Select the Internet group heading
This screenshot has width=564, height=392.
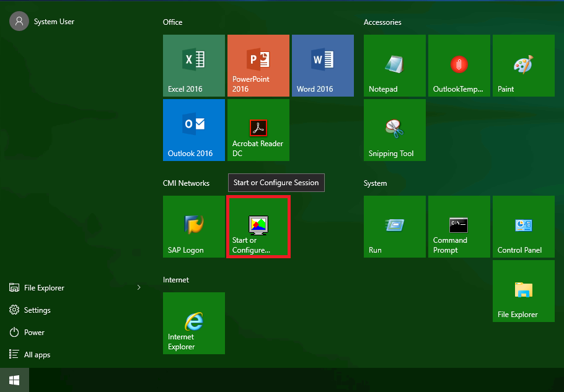coord(176,279)
